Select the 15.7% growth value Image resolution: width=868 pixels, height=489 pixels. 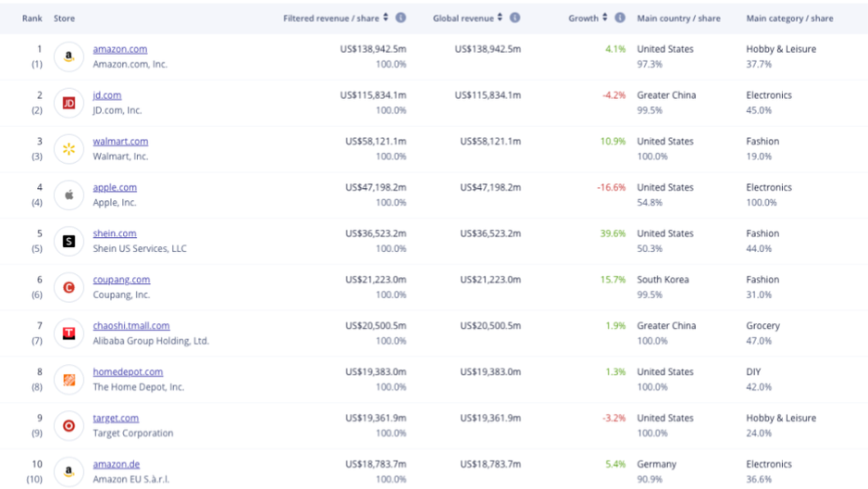pos(613,280)
